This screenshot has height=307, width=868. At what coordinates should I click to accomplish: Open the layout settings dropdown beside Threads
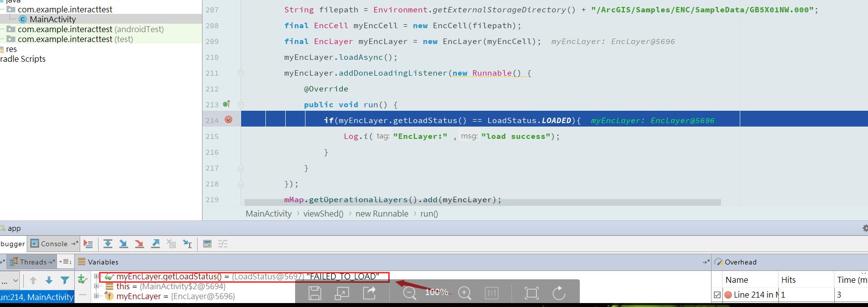[x=65, y=262]
